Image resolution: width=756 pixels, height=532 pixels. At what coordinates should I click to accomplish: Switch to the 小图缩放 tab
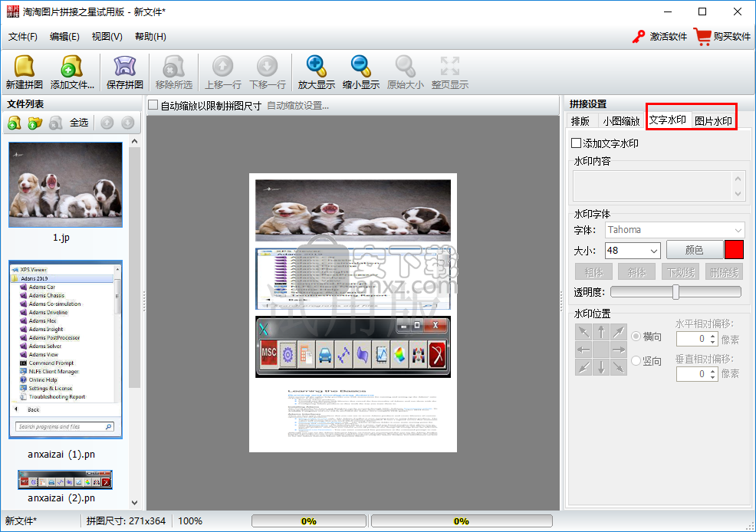621,121
